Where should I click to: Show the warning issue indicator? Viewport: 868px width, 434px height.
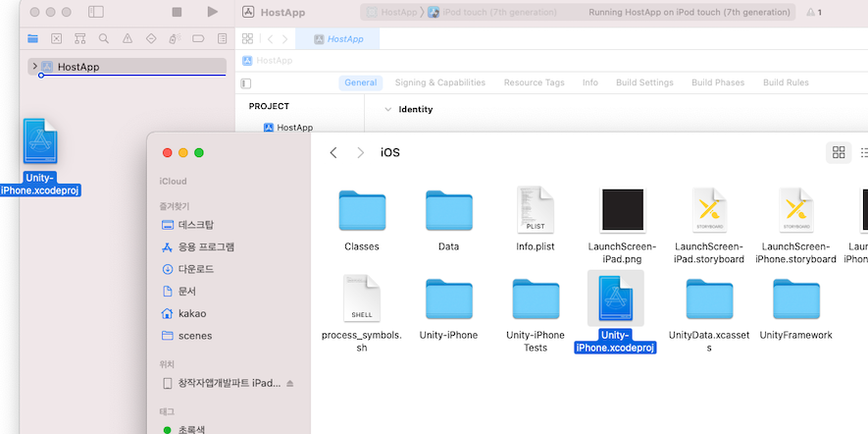coord(814,12)
